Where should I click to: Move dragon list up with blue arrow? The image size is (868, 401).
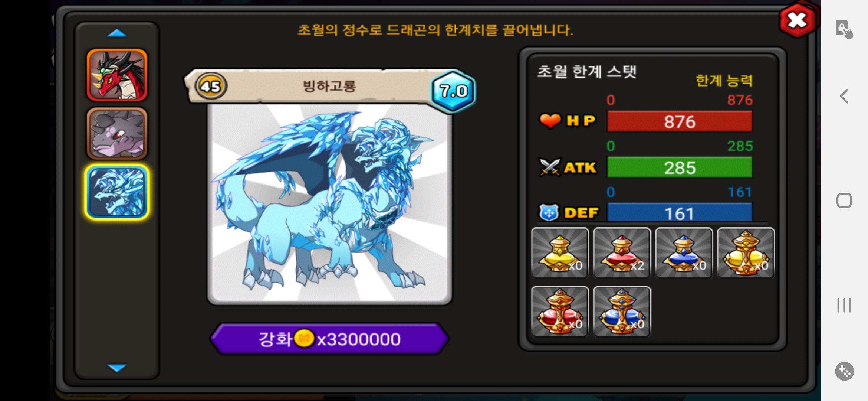pos(117,33)
